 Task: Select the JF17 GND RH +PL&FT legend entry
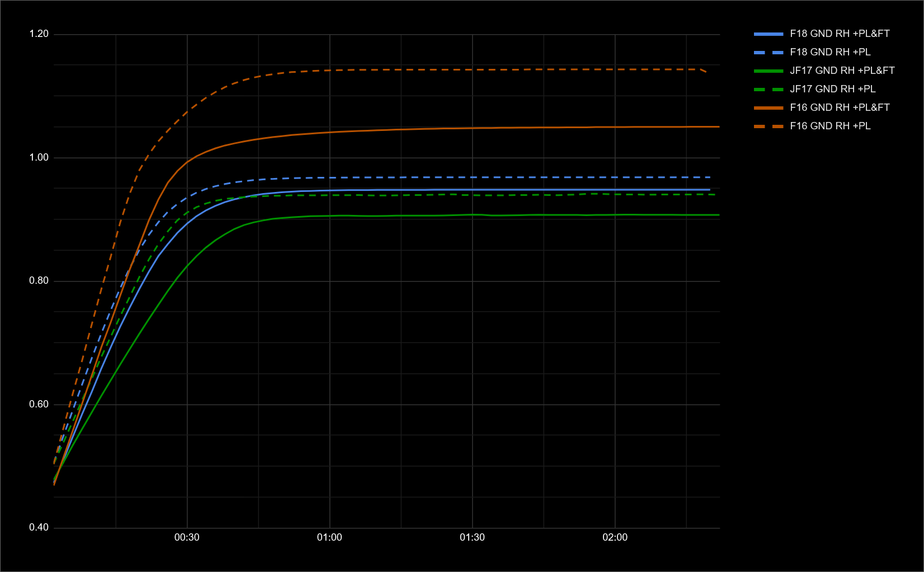(842, 71)
